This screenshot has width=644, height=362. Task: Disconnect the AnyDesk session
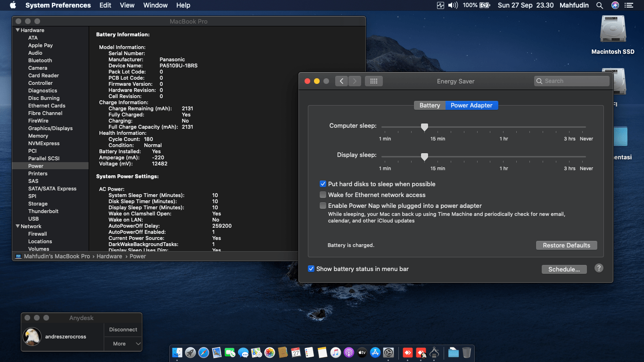coord(123,329)
